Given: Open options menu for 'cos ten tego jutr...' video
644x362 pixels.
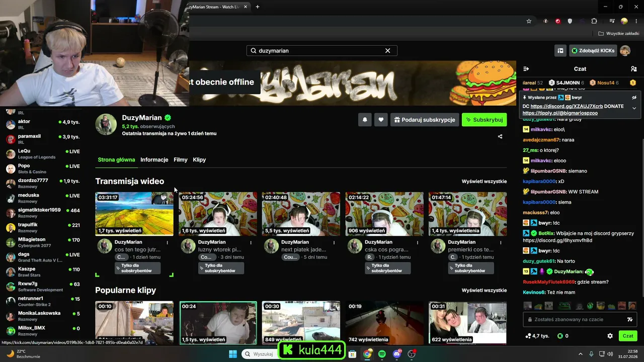Looking at the screenshot, I should (x=168, y=242).
